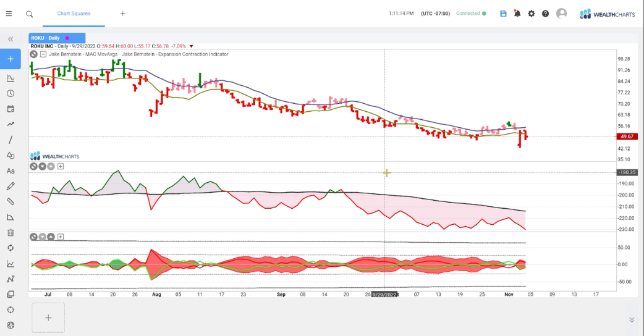
Task: Open the line chart type icon
Action: [x=11, y=263]
